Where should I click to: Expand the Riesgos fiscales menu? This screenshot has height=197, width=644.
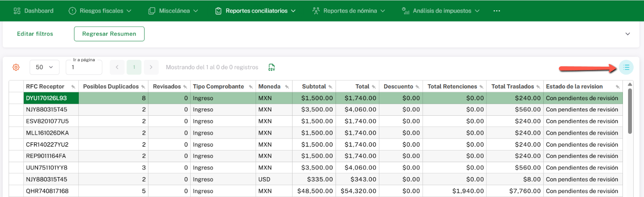[100, 11]
